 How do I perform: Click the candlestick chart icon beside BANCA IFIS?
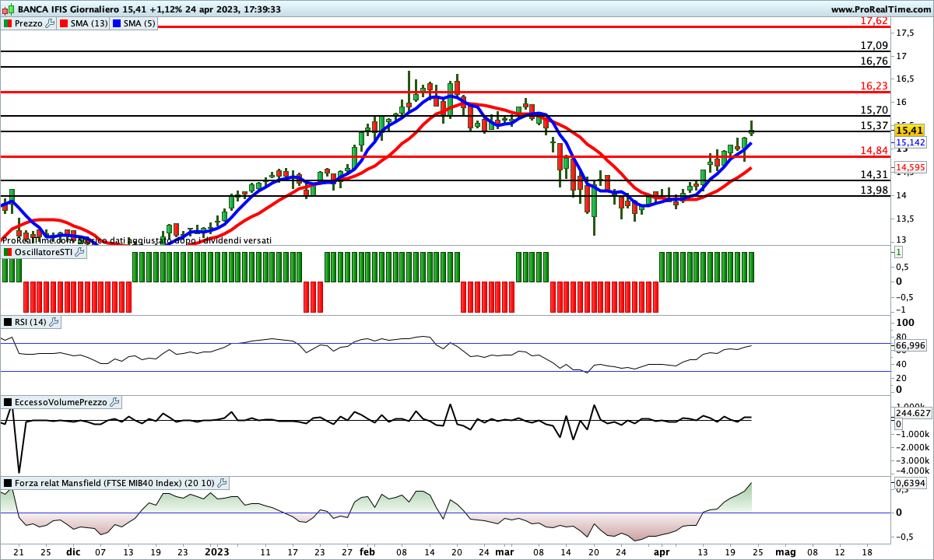(9, 9)
